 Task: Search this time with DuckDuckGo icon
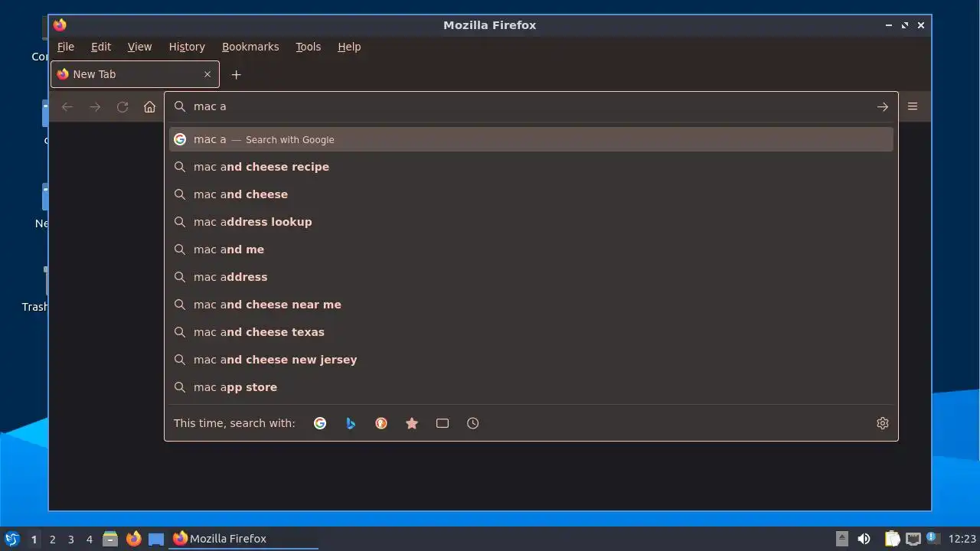381,423
